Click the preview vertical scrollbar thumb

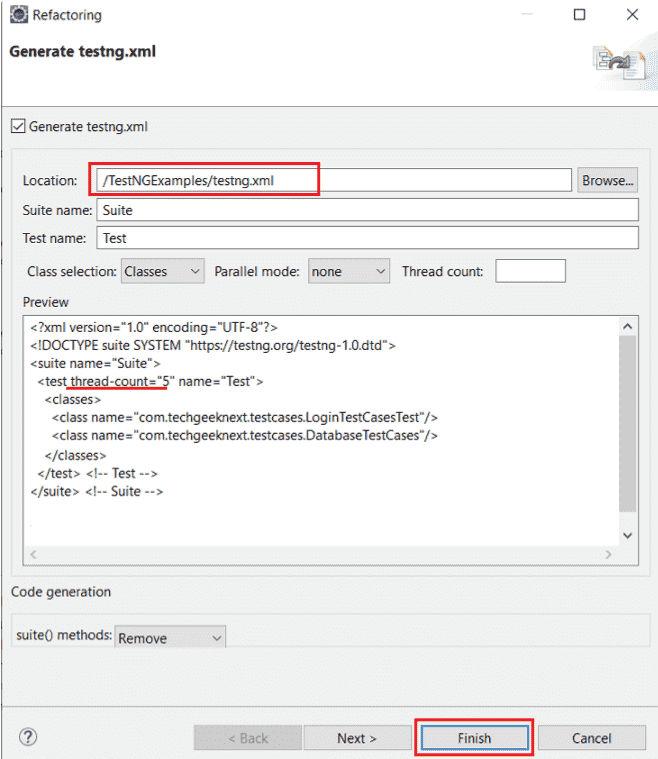point(627,424)
